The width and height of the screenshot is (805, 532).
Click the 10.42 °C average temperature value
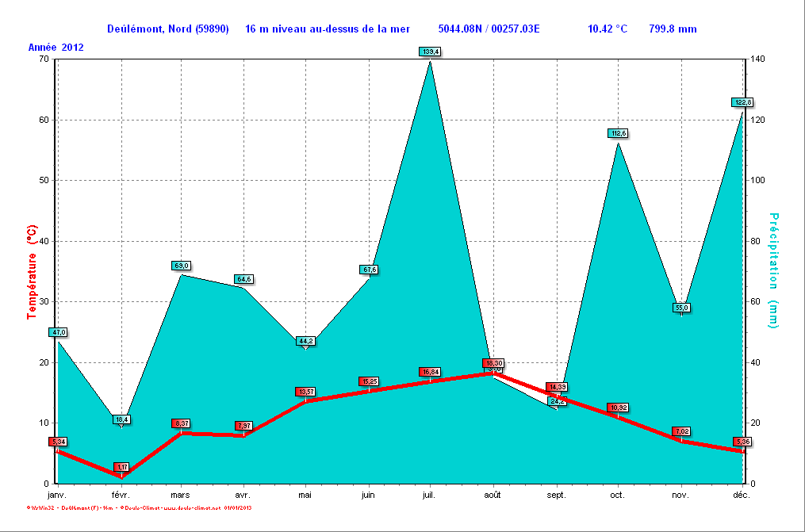click(x=608, y=29)
